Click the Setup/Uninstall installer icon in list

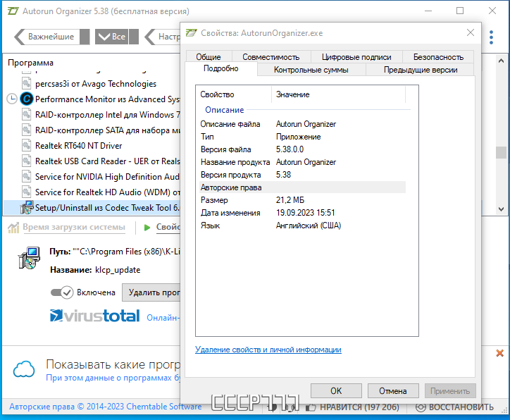[x=27, y=207]
